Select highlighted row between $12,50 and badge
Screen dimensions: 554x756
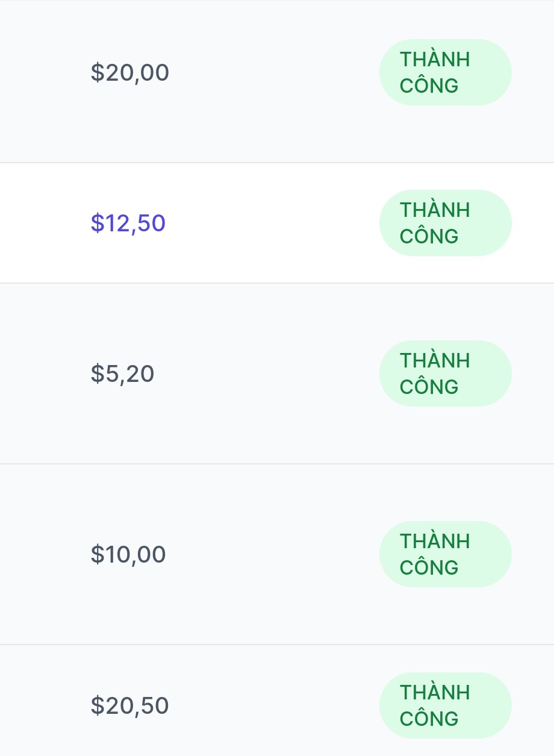click(271, 223)
